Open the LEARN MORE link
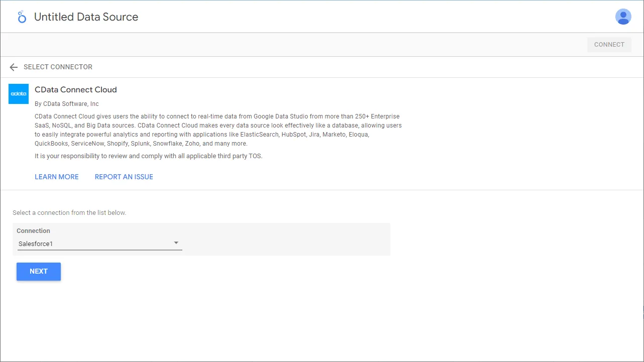Screen dimensions: 644x362 [57, 177]
